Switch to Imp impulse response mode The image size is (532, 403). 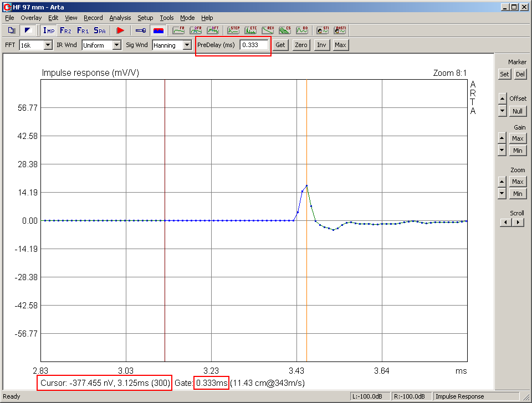click(49, 30)
